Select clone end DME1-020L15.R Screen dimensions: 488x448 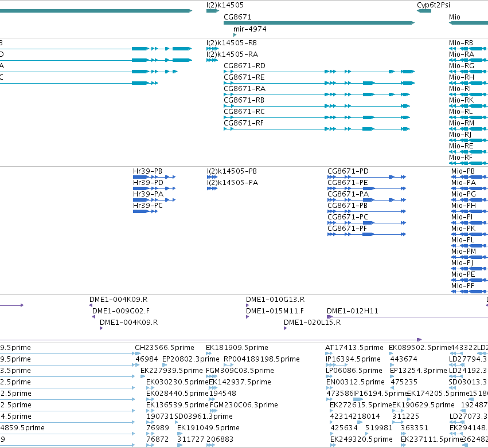[x=312, y=323]
